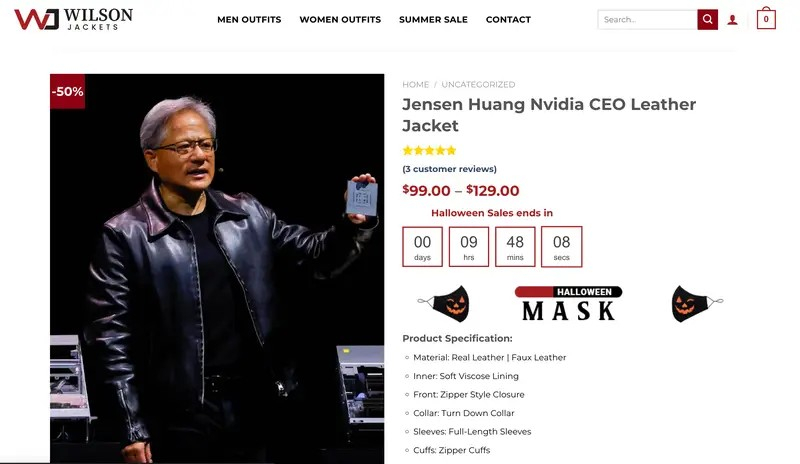Click the five-star rating

click(429, 151)
